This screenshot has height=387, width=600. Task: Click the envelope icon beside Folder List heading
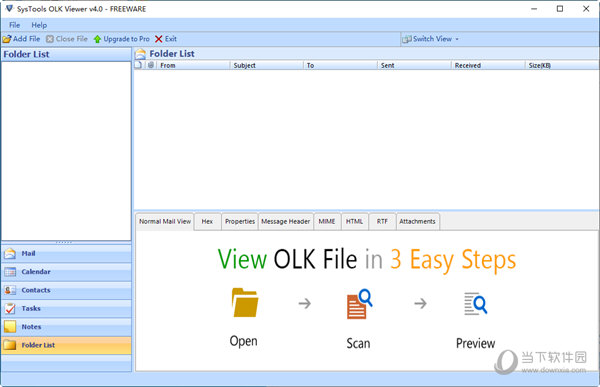pos(141,54)
